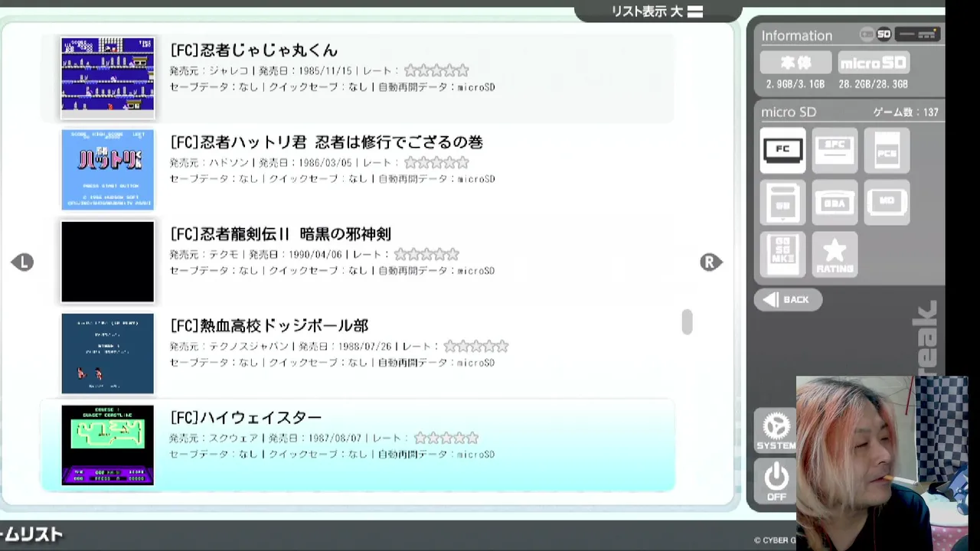This screenshot has width=980, height=551.
Task: Set star rating for 忍者龍剣伝II
Action: (426, 254)
